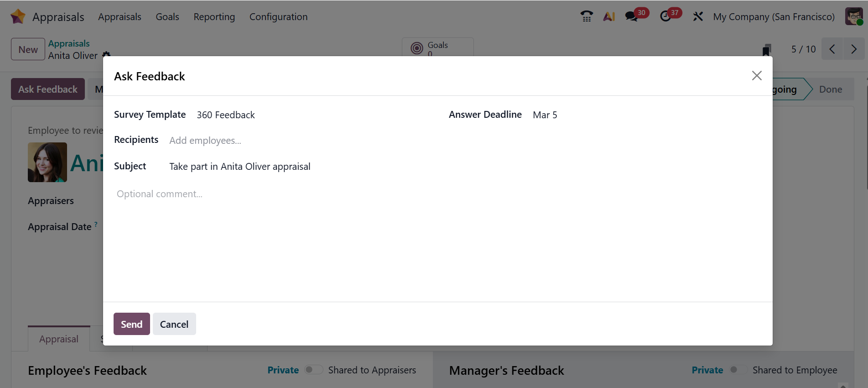Screen dimensions: 868x388
Task: Click the Appraisals star app icon
Action: point(18,16)
